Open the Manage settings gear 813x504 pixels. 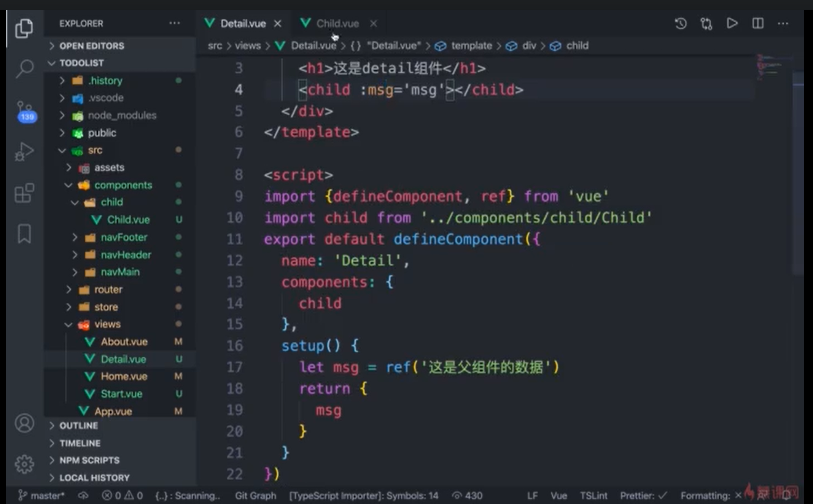tap(25, 464)
